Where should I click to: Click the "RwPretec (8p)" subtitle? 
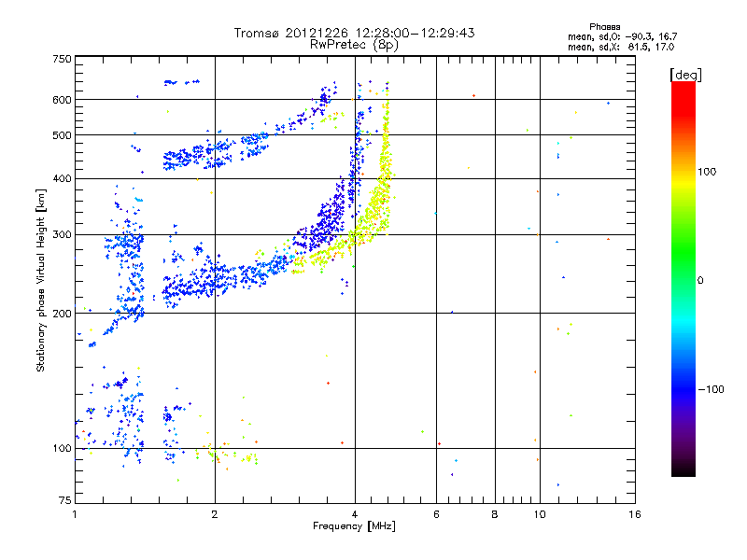[x=354, y=45]
